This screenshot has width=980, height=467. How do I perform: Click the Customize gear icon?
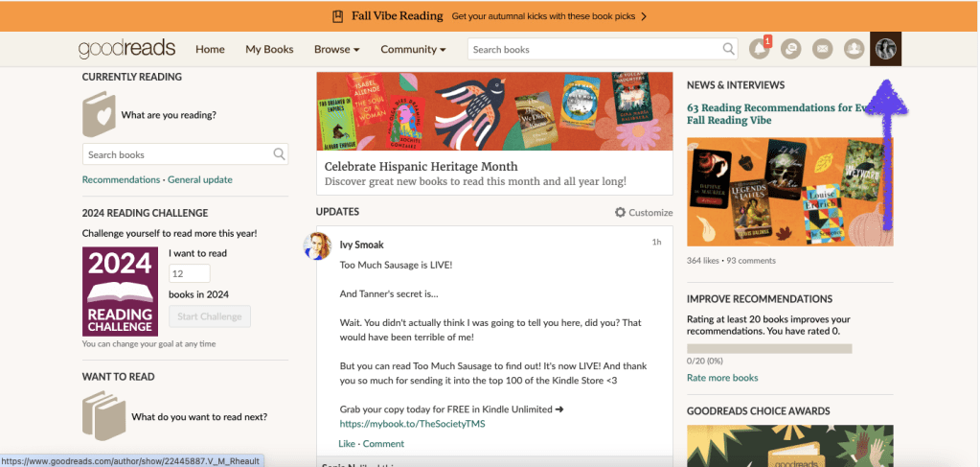[x=620, y=212]
